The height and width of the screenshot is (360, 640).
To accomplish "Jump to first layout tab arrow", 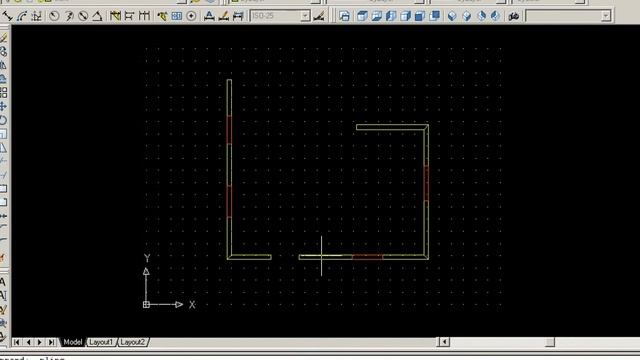I will (x=17, y=342).
